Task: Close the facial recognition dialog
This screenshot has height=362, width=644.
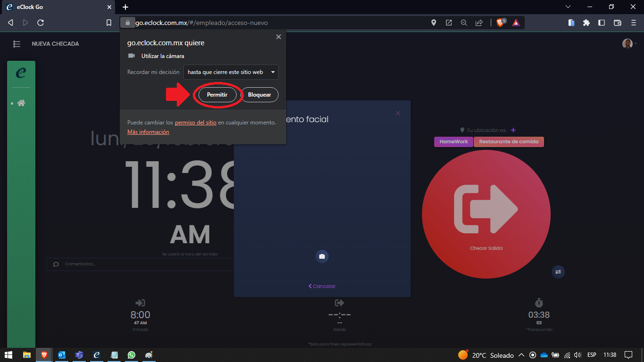Action: 398,113
